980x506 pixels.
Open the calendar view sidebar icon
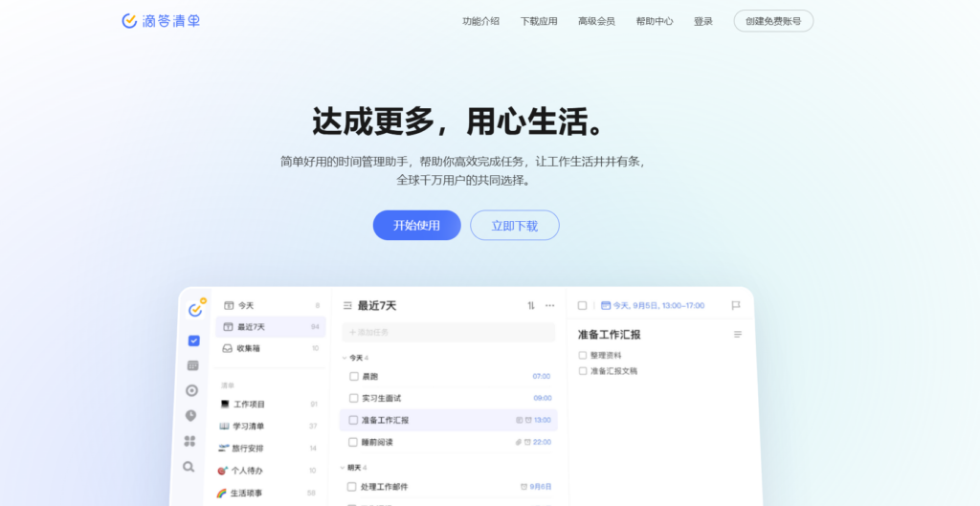(x=192, y=365)
